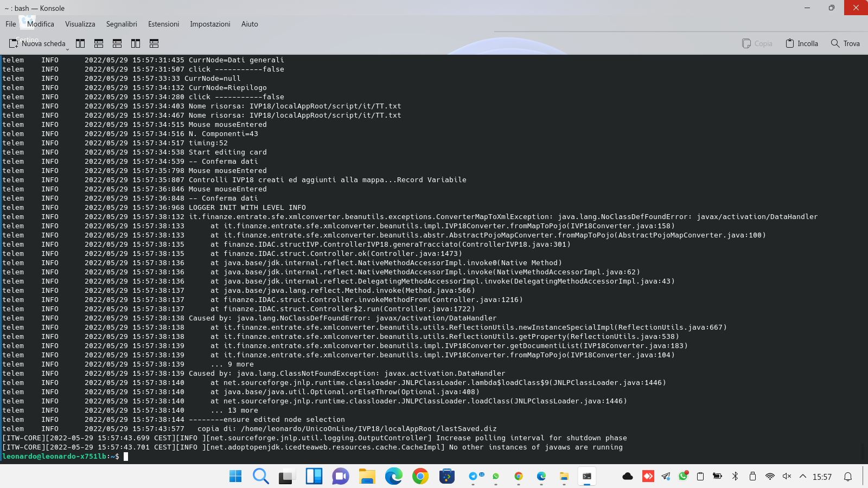Click the OneDrive cloud tray icon
The height and width of the screenshot is (488, 868).
(628, 477)
